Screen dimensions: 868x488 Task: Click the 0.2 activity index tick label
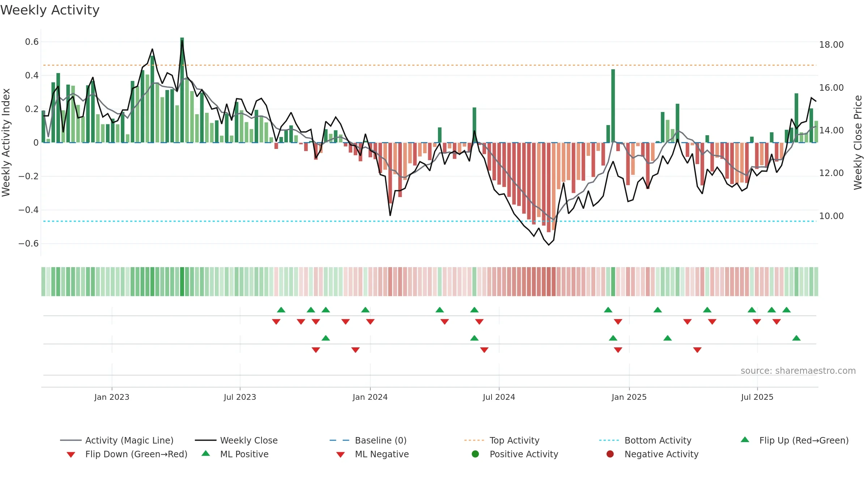[x=32, y=109]
